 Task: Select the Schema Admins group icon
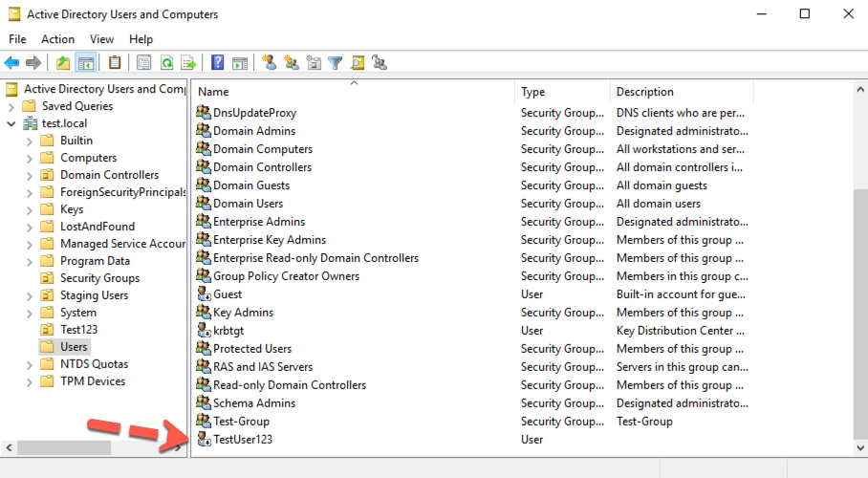point(204,402)
